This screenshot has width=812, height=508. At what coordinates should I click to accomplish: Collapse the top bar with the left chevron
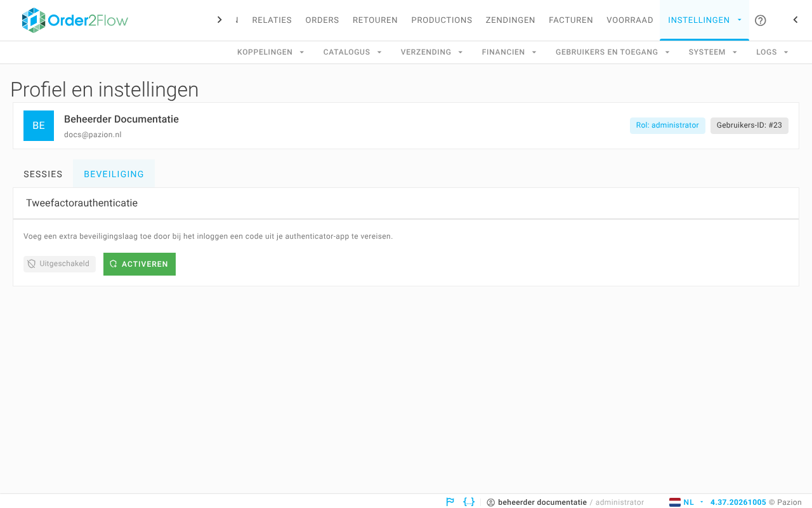[796, 20]
